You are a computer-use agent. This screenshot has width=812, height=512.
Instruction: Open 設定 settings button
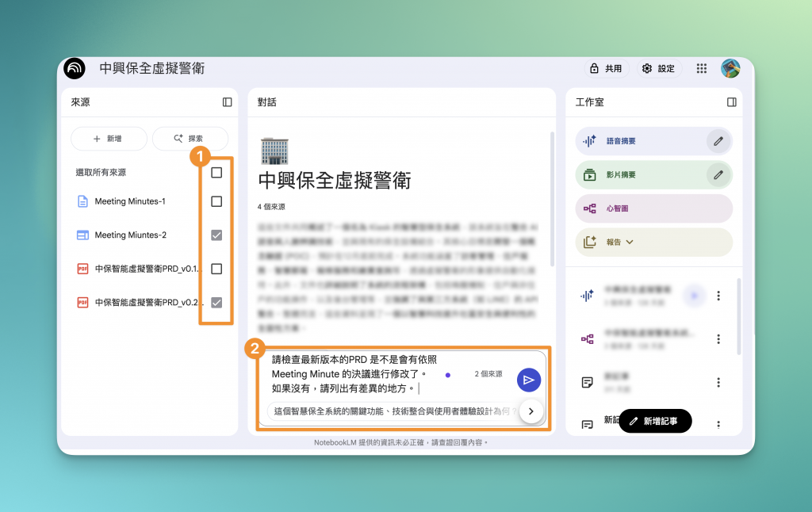coord(659,68)
